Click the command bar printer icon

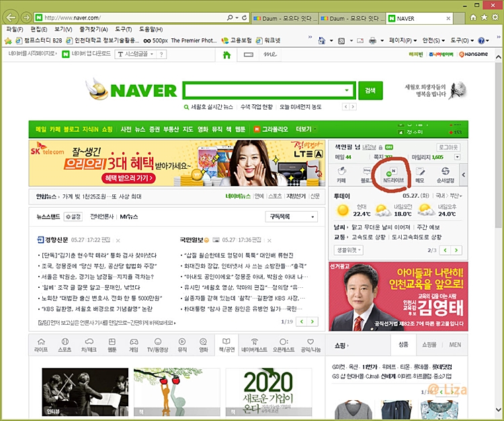pyautogui.click(x=372, y=40)
